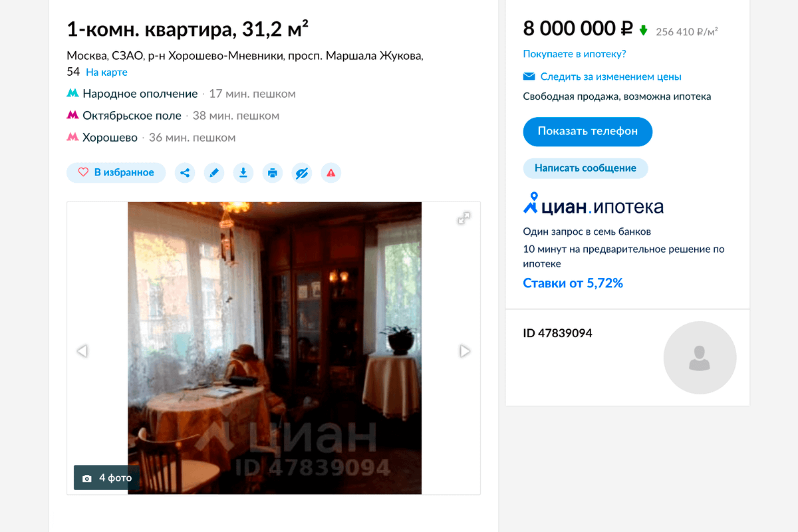Show the next apartment photo
The height and width of the screenshot is (532, 798).
(x=465, y=350)
